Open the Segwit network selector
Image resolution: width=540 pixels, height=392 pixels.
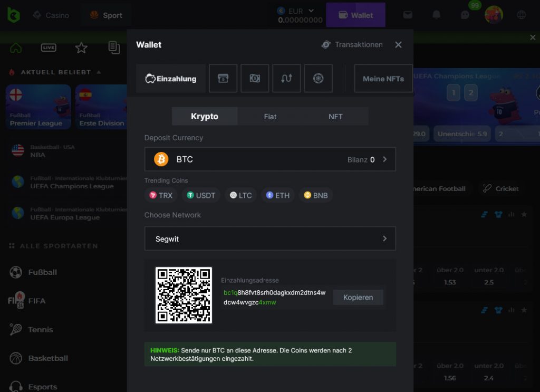[x=270, y=238]
